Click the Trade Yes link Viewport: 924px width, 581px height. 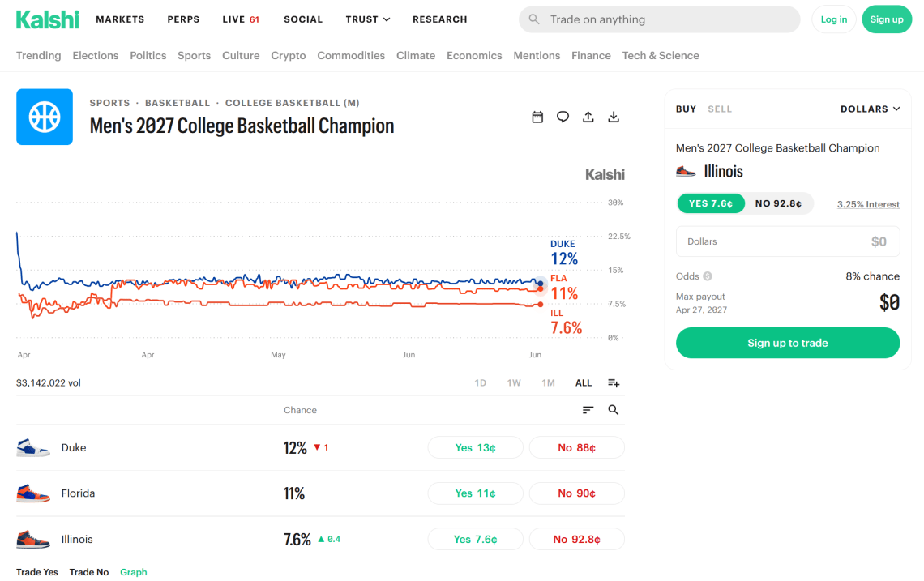click(x=37, y=572)
